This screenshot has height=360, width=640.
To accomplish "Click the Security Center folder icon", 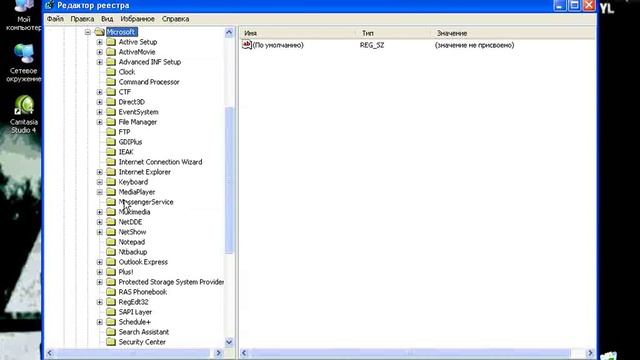I will (x=111, y=342).
